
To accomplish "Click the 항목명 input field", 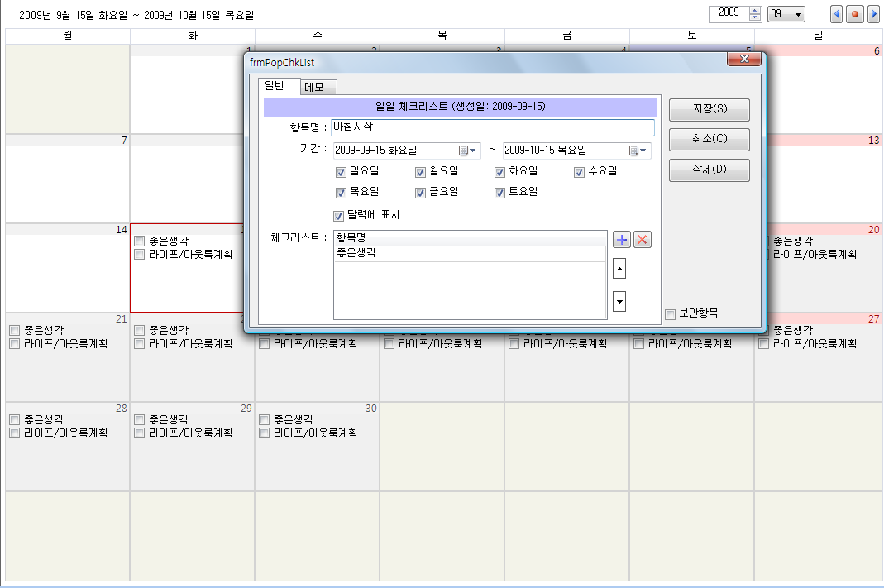I will [x=493, y=127].
